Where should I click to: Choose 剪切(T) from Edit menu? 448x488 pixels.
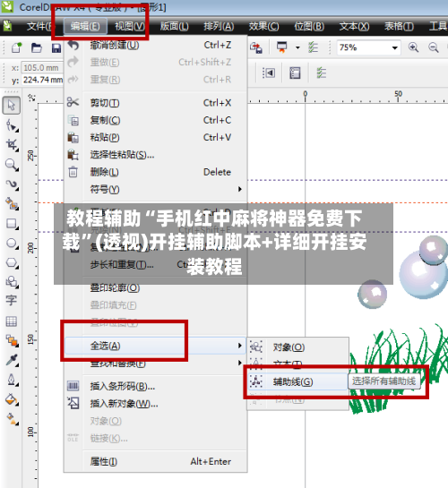coord(156,103)
